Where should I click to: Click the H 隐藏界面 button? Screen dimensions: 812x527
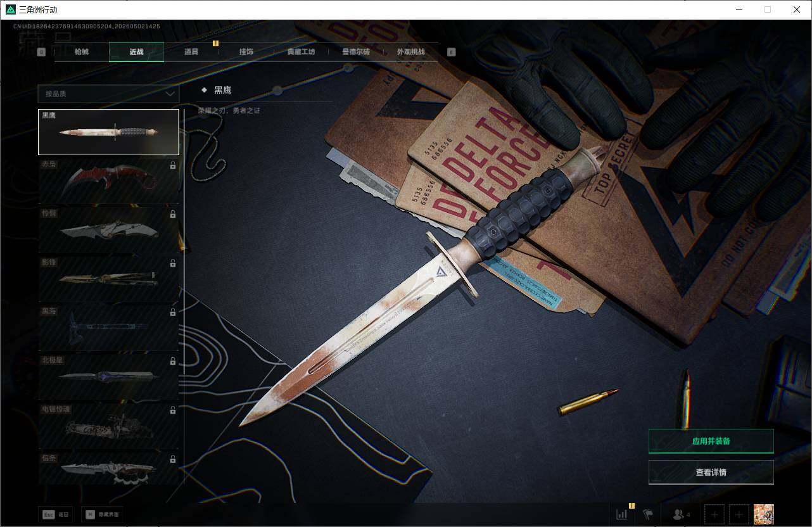coord(103,515)
